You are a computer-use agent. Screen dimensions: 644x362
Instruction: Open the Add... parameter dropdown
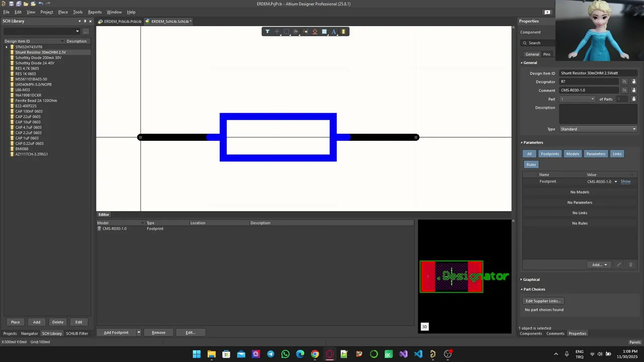point(599,264)
